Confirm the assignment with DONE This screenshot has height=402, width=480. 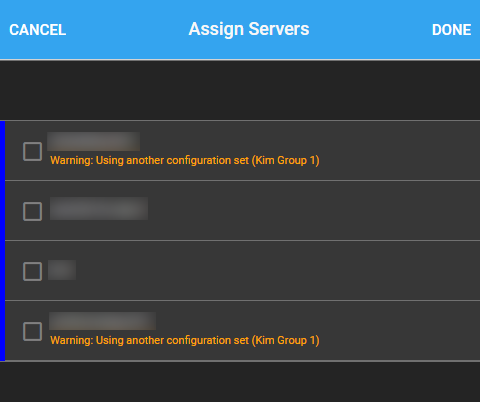[451, 30]
